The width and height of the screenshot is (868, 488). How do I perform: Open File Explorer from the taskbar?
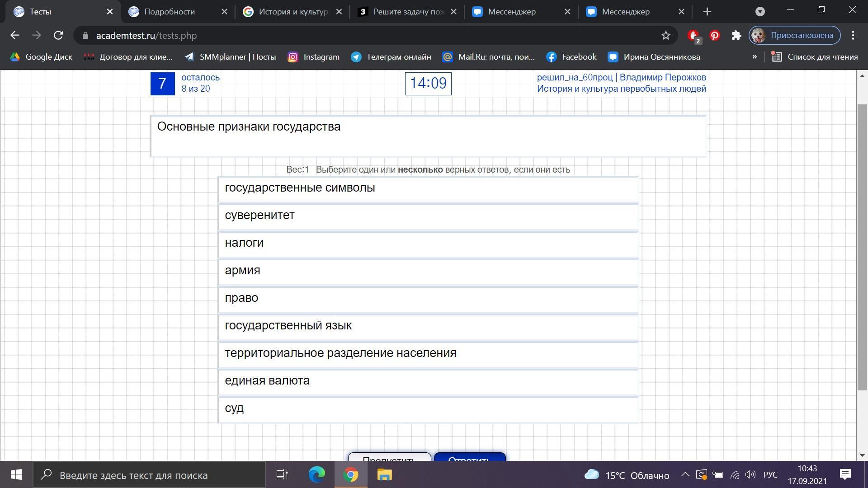[384, 475]
